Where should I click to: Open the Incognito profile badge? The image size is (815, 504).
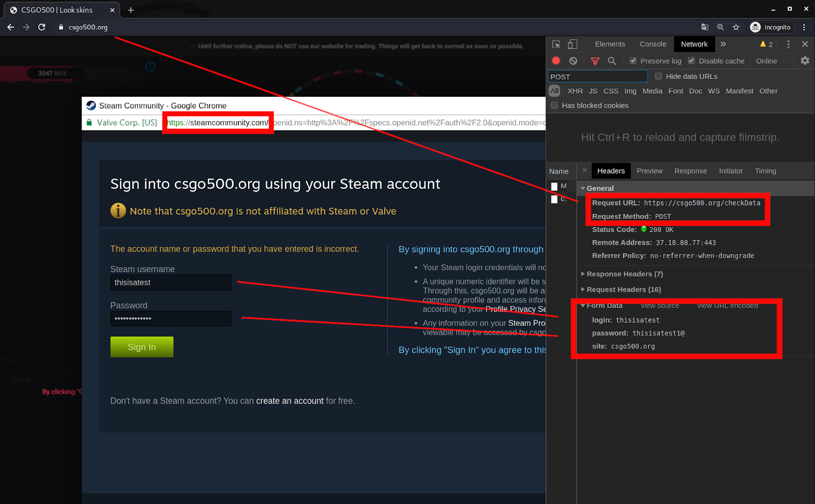[x=771, y=27]
